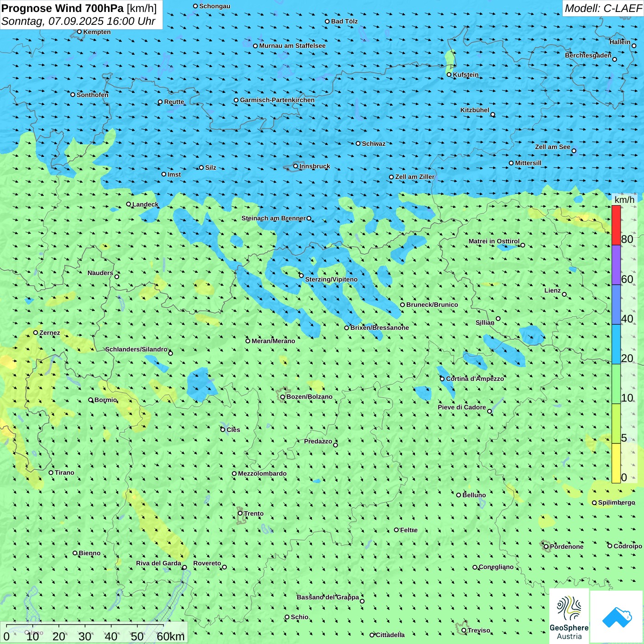
Task: Click the 'Cortina d'Ampezzo' label
Action: click(475, 379)
